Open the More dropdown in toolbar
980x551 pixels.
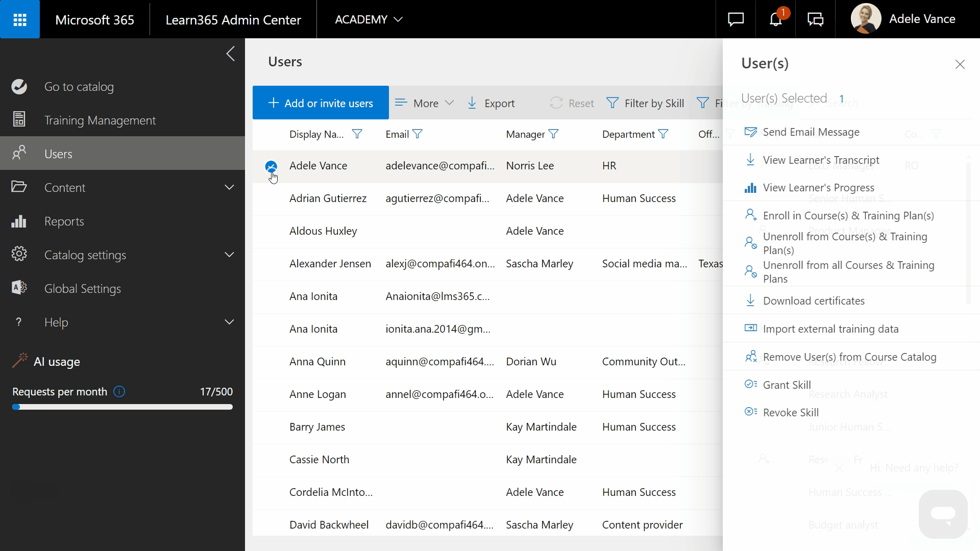pos(424,103)
